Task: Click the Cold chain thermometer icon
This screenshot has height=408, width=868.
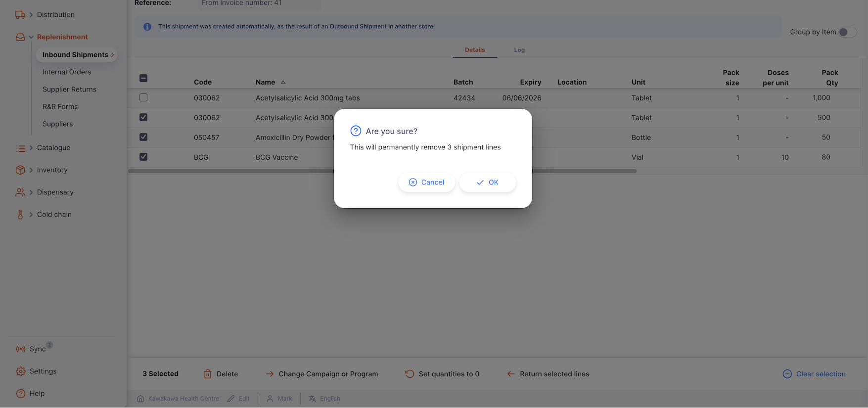Action: point(20,215)
